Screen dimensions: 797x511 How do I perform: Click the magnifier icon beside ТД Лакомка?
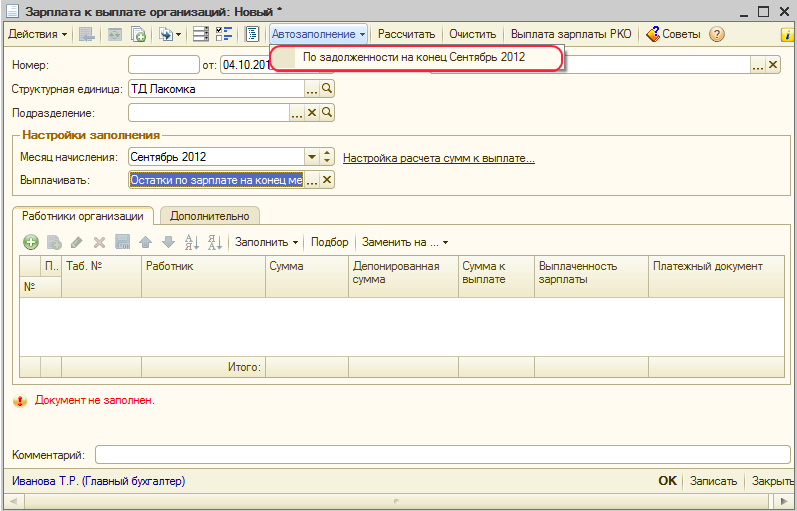(326, 89)
